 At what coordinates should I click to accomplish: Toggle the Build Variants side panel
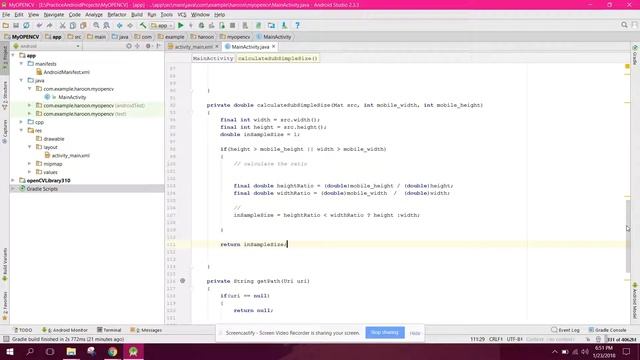click(5, 264)
